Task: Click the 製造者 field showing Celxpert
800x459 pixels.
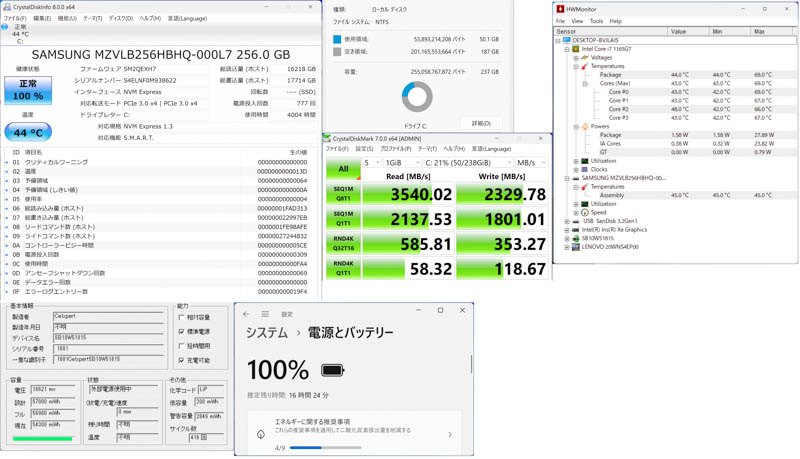Action: (108, 317)
